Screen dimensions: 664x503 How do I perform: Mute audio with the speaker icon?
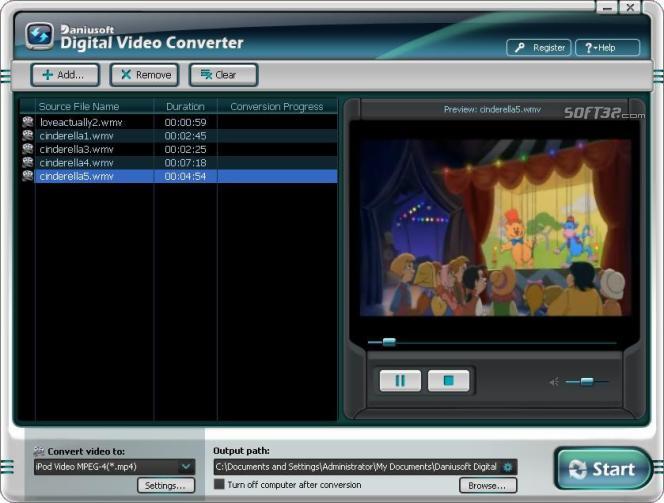pyautogui.click(x=554, y=382)
